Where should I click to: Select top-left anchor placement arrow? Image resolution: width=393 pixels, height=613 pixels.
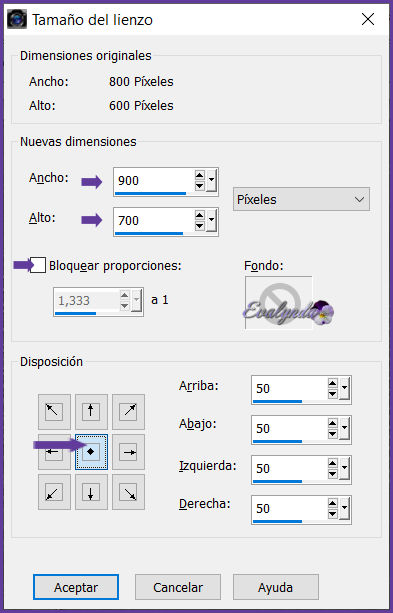point(54,412)
